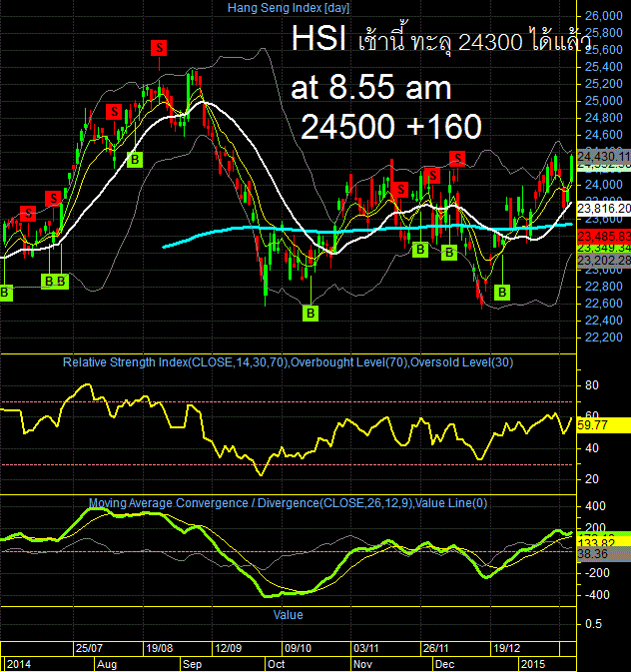Click the 'at 8.55 am' annotation text

(x=371, y=88)
